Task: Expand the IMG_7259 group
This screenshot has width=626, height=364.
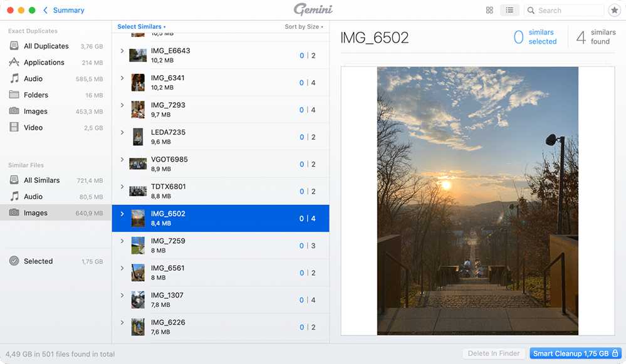Action: point(122,241)
